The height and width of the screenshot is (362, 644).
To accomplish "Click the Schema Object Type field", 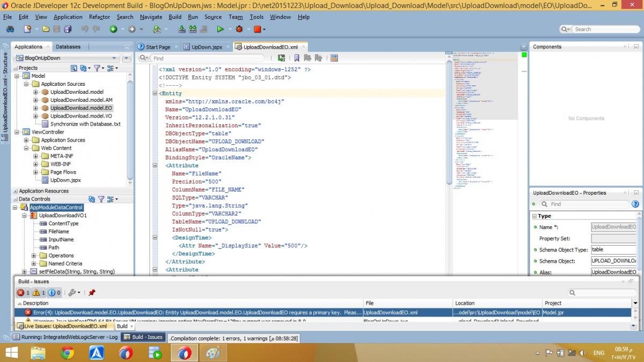I will pos(613,250).
